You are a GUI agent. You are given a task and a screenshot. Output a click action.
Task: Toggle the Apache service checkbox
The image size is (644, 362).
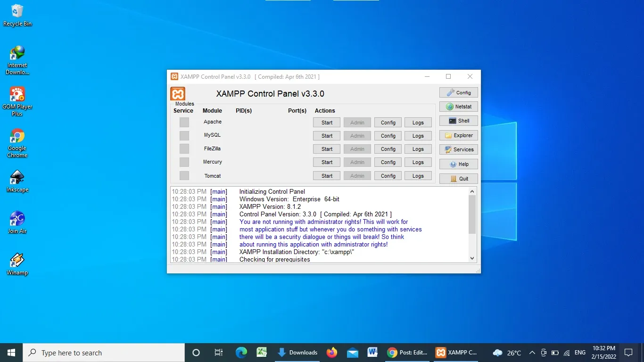[x=184, y=123]
